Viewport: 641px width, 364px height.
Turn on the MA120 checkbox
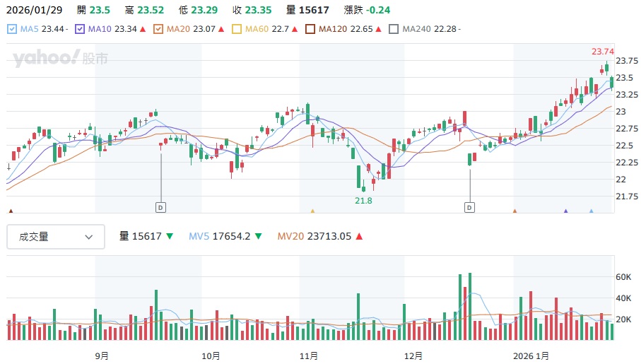click(310, 29)
